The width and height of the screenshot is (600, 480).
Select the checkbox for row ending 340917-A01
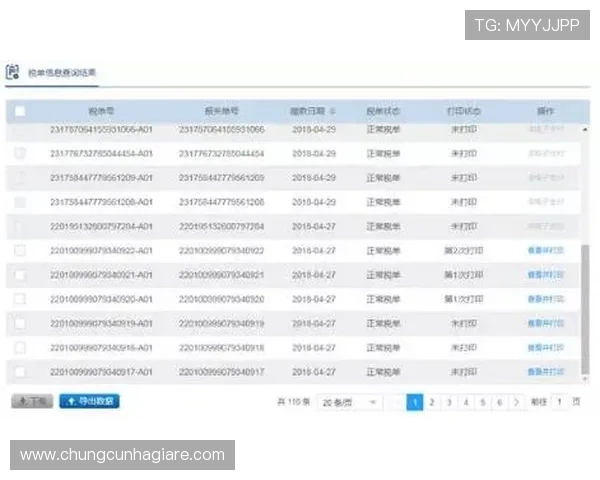(20, 372)
